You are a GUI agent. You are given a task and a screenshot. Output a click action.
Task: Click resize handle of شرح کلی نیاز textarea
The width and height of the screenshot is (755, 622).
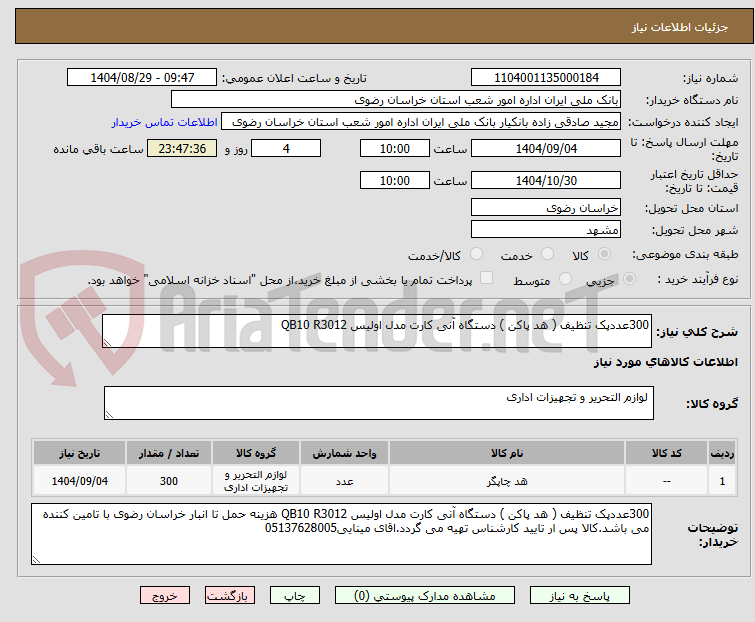[107, 343]
